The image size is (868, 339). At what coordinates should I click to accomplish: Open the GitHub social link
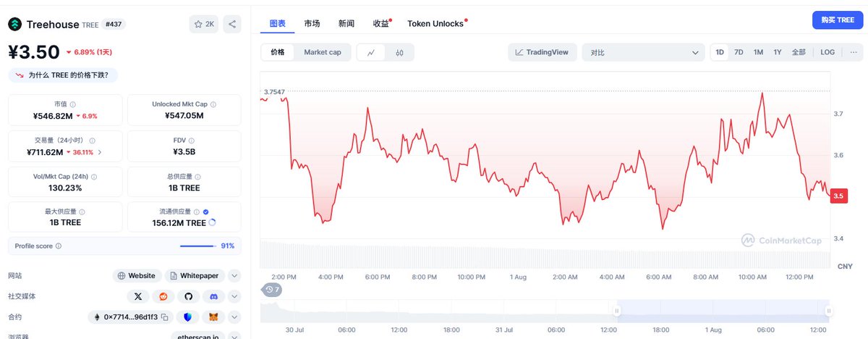tap(189, 296)
